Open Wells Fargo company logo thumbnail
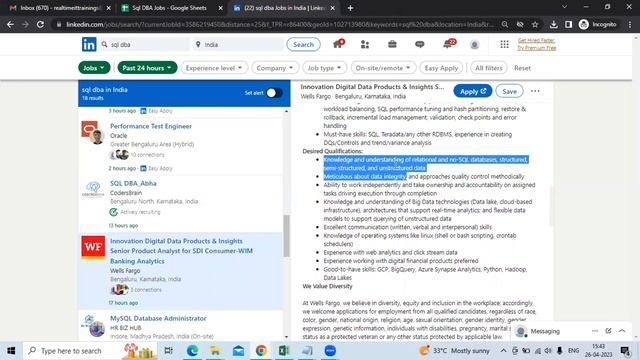Screen dimensions: 640x360 coord(93,247)
